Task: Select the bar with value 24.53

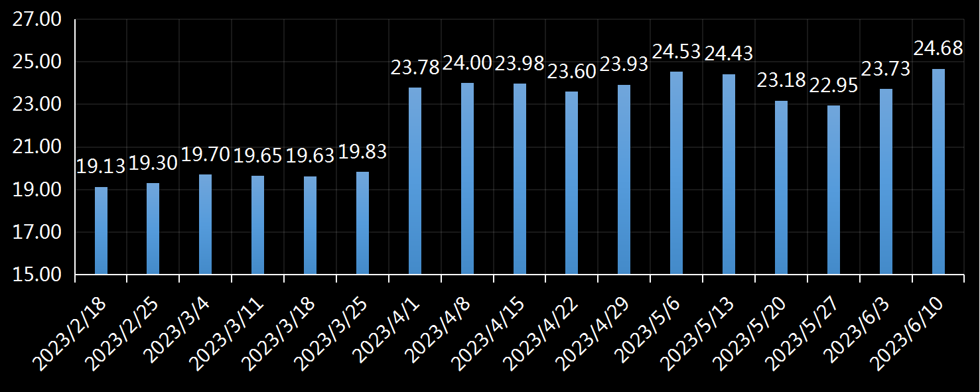Action: (676, 172)
